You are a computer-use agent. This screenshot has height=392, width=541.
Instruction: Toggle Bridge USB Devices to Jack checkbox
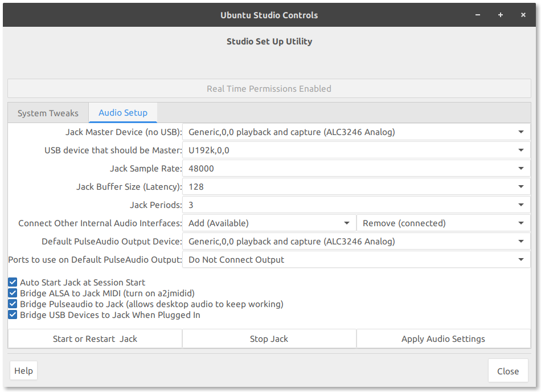coord(13,315)
